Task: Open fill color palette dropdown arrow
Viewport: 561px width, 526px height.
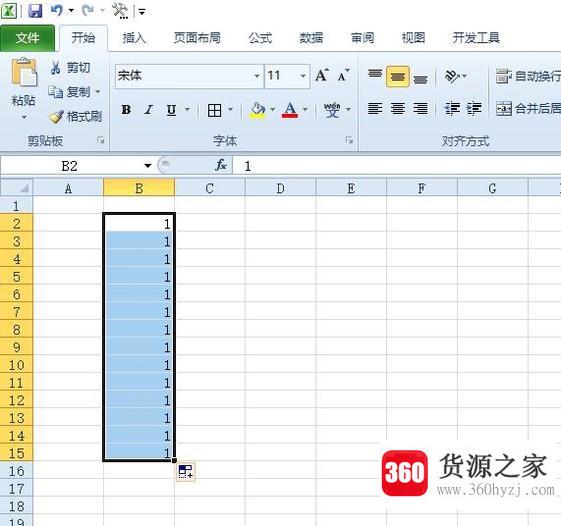Action: click(x=273, y=109)
